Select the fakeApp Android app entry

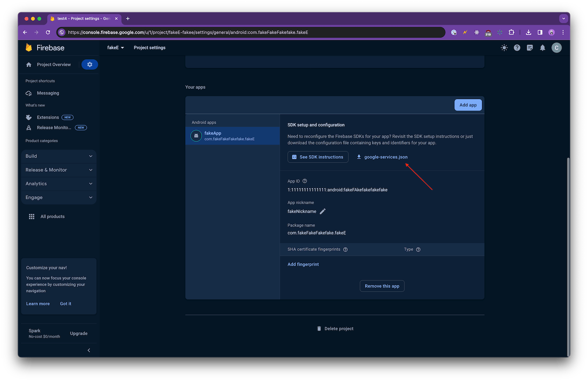[x=229, y=136]
